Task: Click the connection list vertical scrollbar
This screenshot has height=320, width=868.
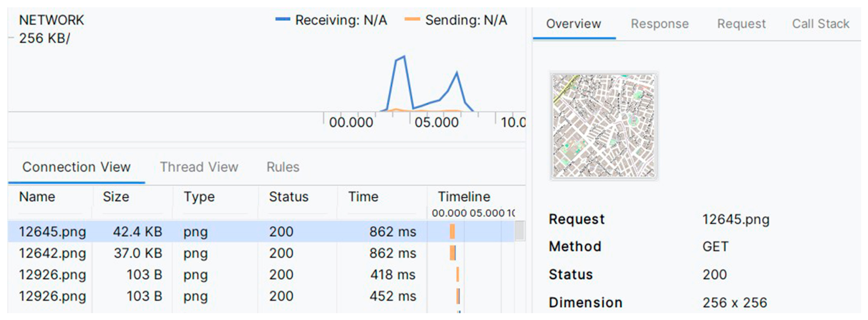Action: pyautogui.click(x=520, y=231)
